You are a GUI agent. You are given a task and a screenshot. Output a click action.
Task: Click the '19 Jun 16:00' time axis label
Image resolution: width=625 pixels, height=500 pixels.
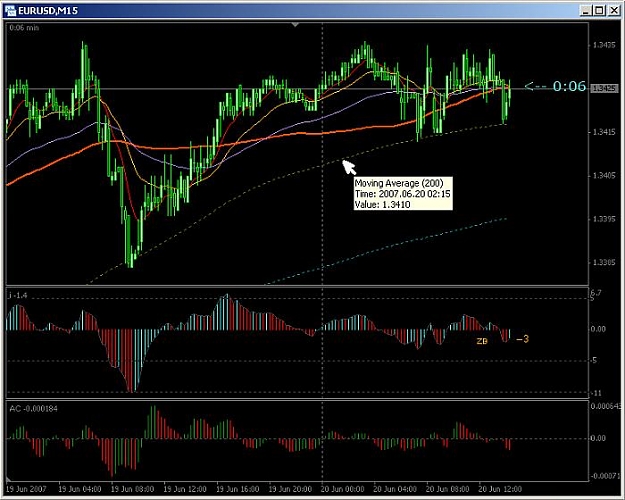[x=238, y=489]
